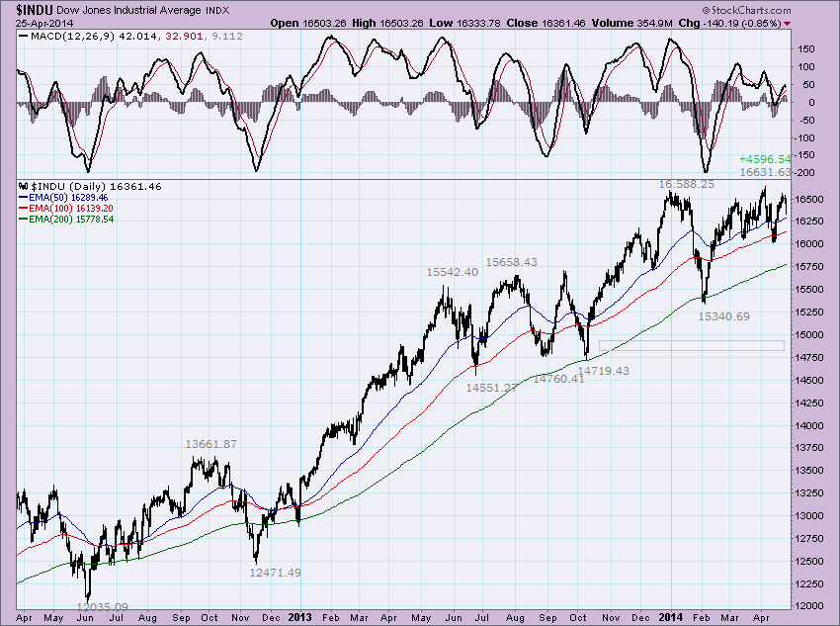Click the High 16503.26 value
840x626 pixels.
click(387, 23)
